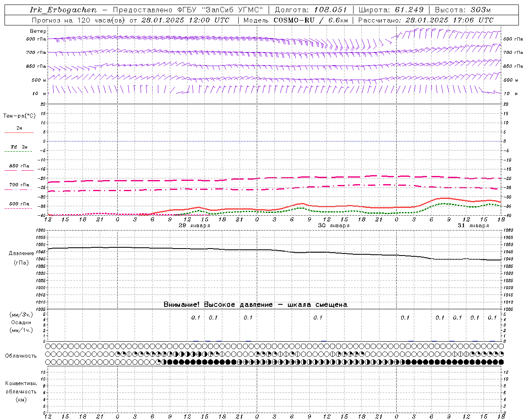Click the station name Irk_Erbogachen
This screenshot has width=525, height=420.
click(x=64, y=10)
